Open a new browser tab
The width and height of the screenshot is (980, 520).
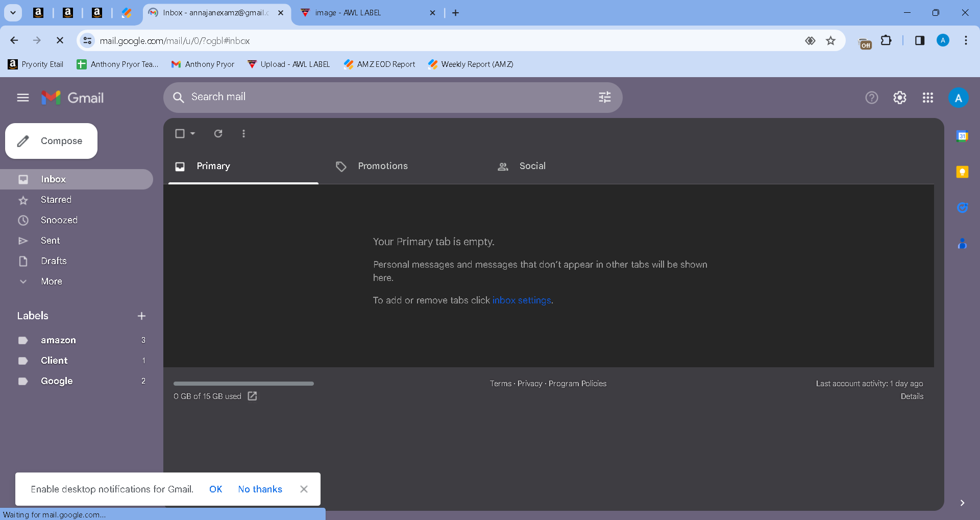click(456, 13)
